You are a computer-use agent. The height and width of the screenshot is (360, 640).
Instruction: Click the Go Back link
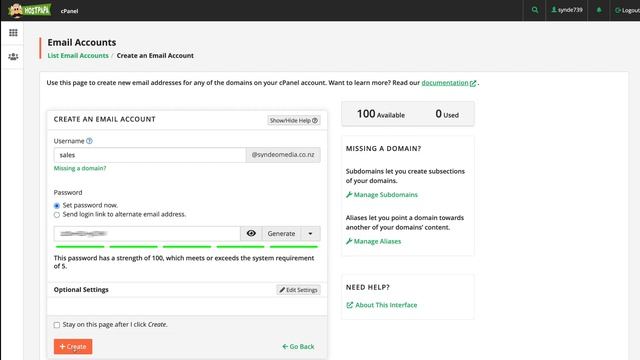click(x=298, y=347)
